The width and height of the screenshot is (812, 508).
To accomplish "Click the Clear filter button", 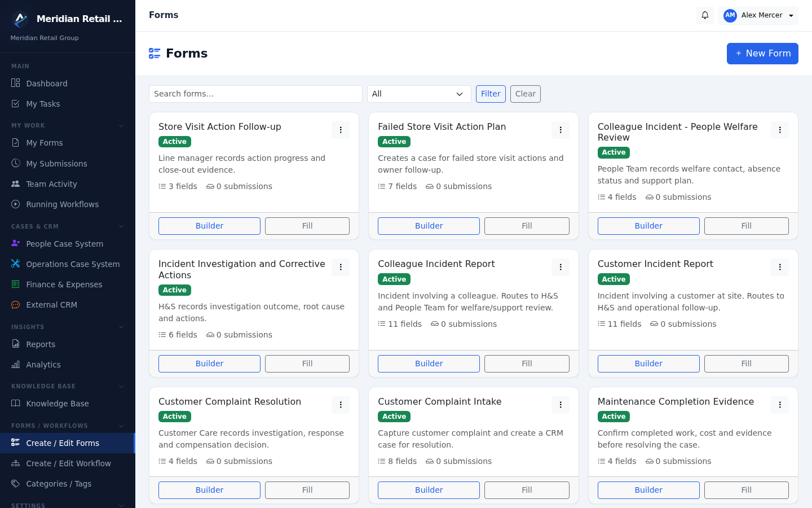I will click(x=526, y=94).
